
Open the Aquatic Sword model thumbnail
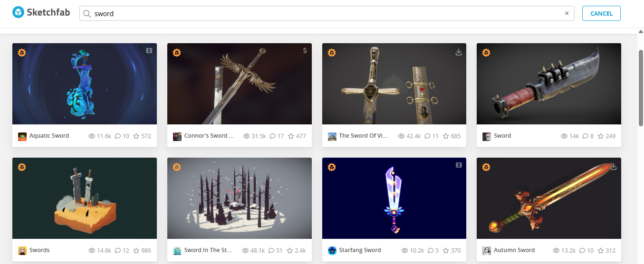pyautogui.click(x=85, y=84)
